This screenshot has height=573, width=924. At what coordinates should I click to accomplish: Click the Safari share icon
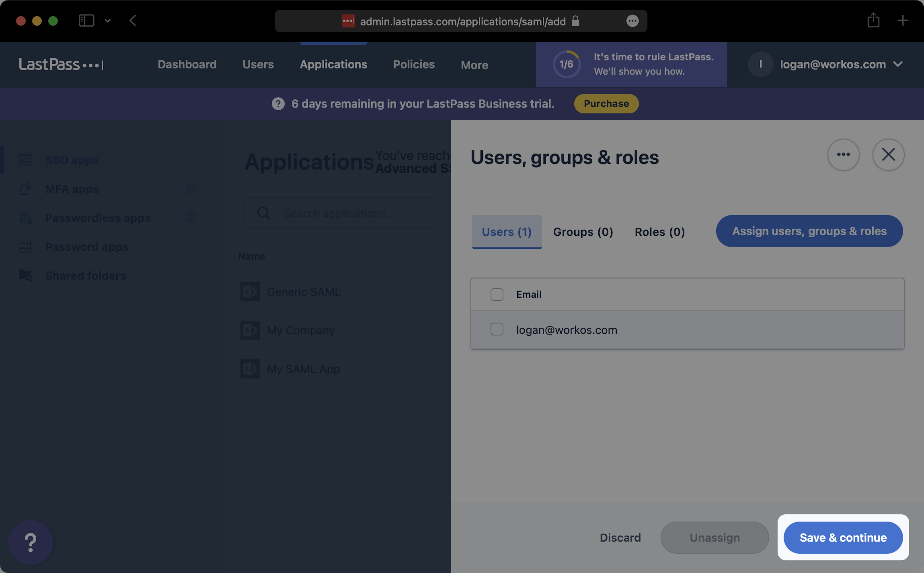click(x=873, y=20)
